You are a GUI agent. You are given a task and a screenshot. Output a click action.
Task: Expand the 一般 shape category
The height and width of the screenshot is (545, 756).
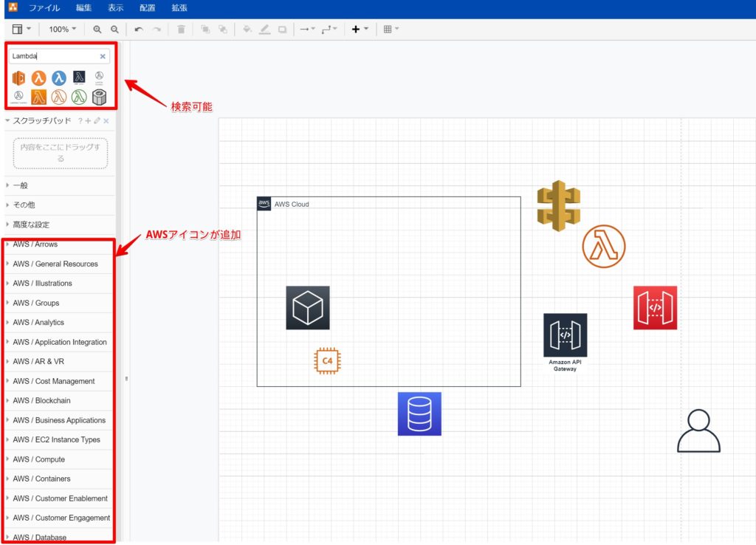tap(60, 185)
